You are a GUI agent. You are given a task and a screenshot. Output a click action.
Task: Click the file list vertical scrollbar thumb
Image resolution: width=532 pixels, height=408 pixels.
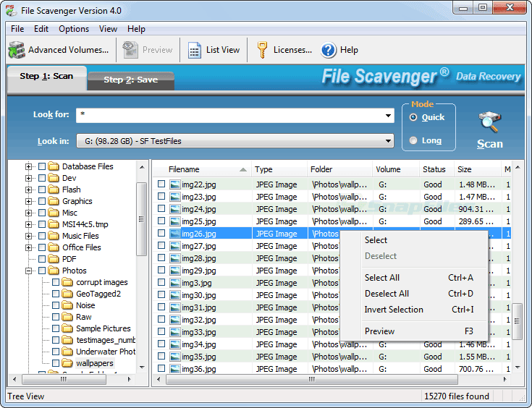pos(517,321)
